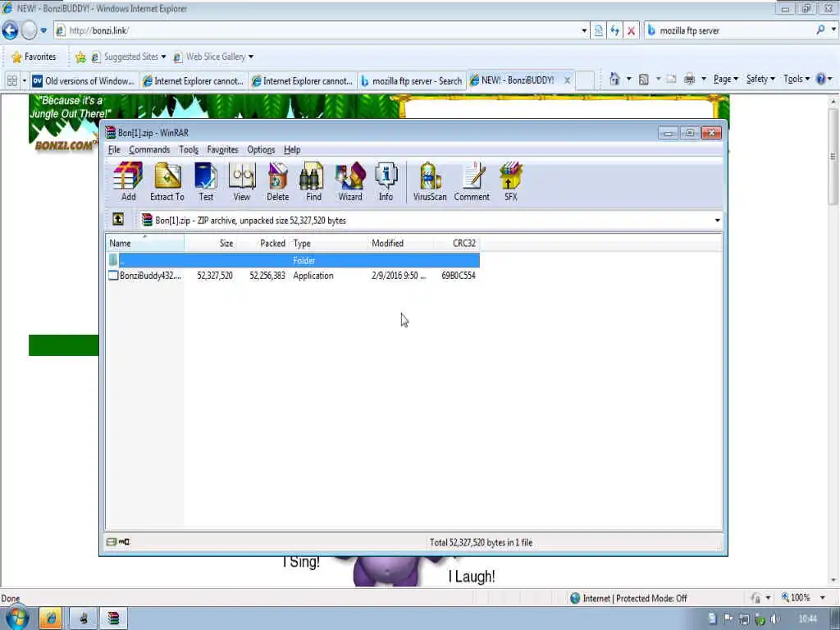Switch to Old versions of Windows tab
This screenshot has height=630, width=840.
(84, 81)
